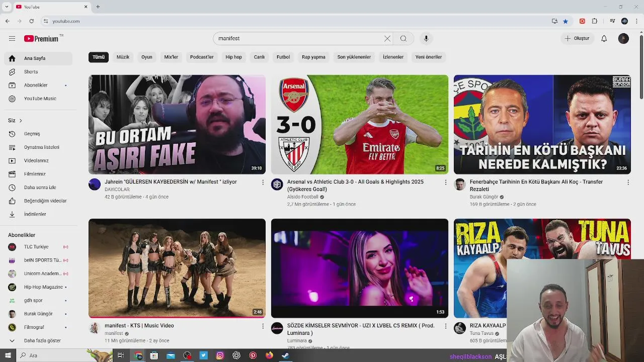Select the Canlı filter chip
Viewport: 644px width, 362px height.
pos(259,57)
